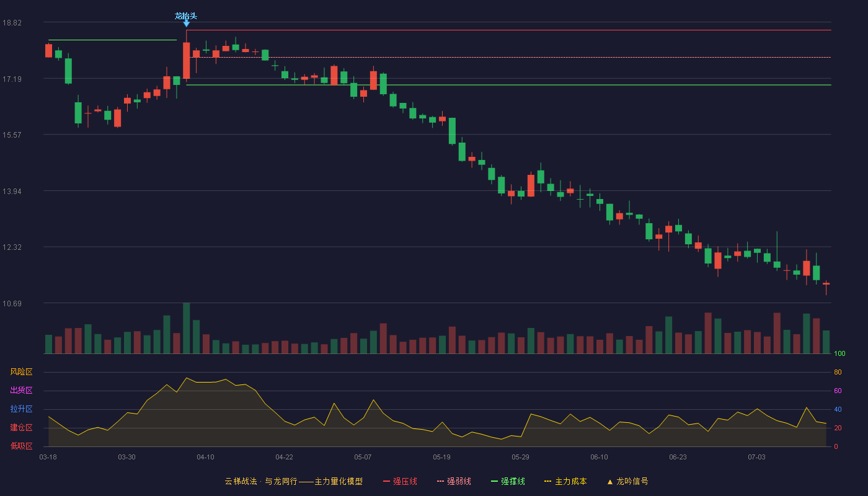Click the 13.94 price axis label
868x496 pixels.
[x=12, y=191]
